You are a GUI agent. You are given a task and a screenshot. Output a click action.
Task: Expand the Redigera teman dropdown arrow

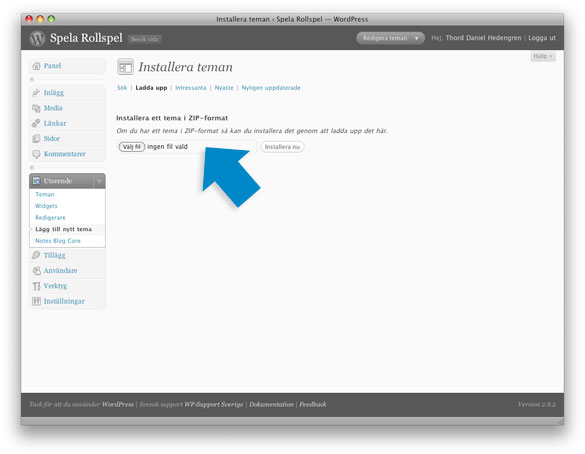(417, 38)
